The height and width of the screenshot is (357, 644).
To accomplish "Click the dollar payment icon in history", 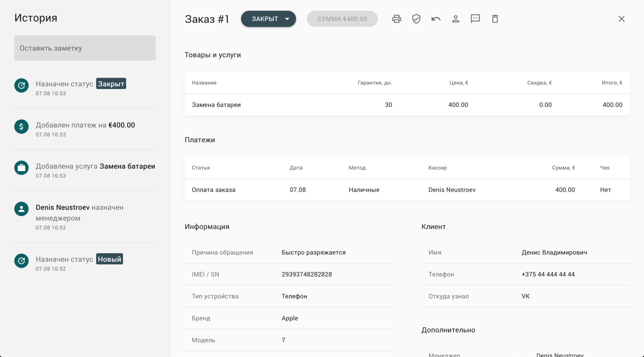I will click(x=21, y=127).
